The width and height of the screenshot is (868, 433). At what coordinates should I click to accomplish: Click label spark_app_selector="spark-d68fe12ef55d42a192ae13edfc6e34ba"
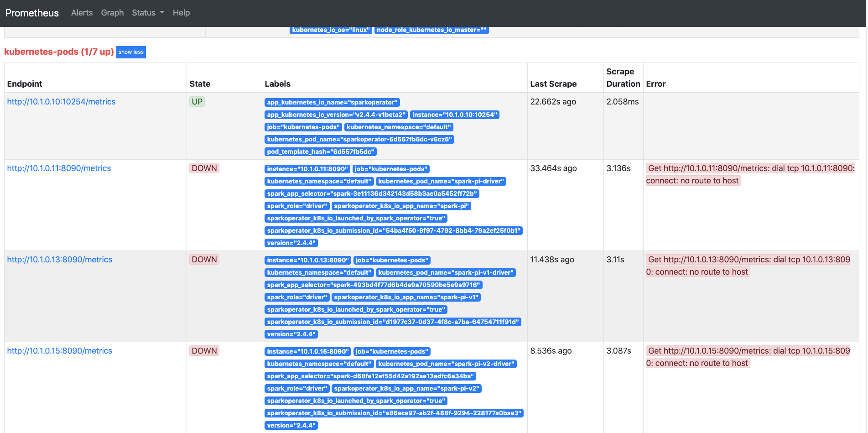click(370, 376)
